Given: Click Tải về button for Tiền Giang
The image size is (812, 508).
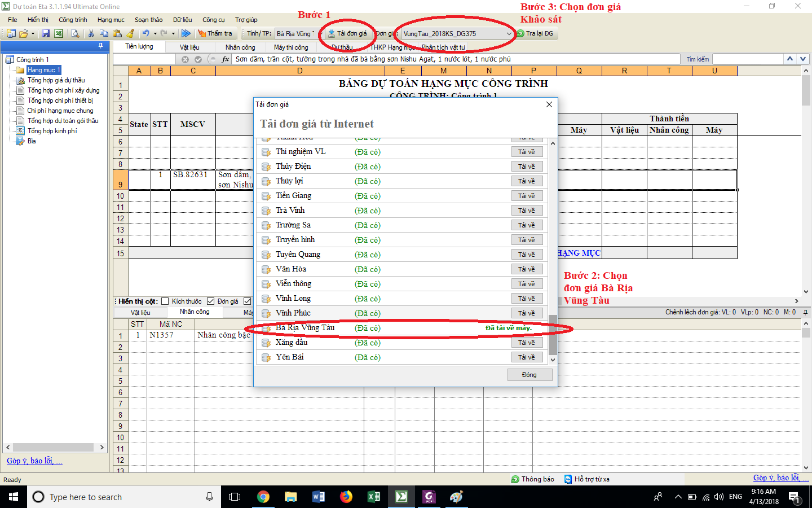Looking at the screenshot, I should (527, 196).
